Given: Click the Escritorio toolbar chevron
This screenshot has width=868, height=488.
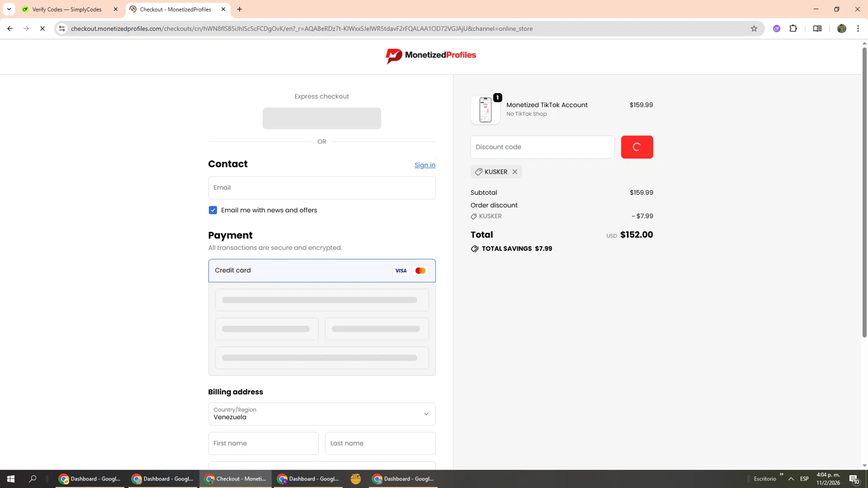Looking at the screenshot, I should pyautogui.click(x=781, y=475).
